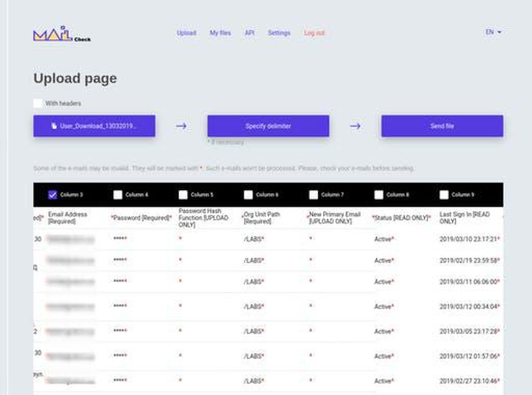Screen dimensions: 532x395
Task: Click the Specify delimiter button
Action: point(268,126)
